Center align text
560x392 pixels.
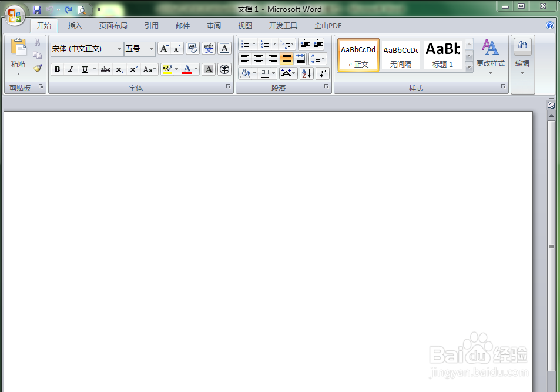pos(259,59)
